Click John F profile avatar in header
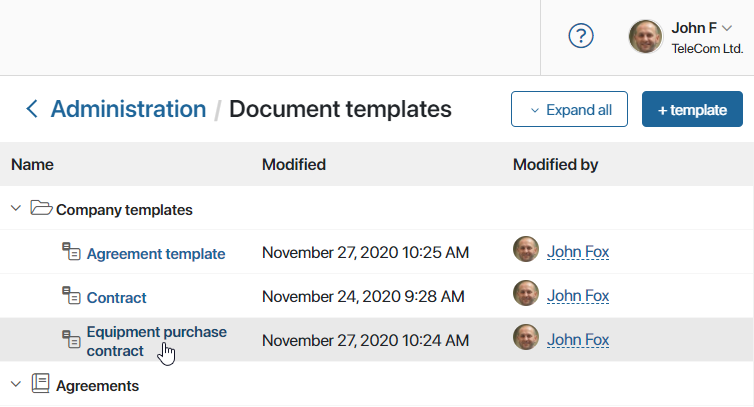This screenshot has width=754, height=407. [x=645, y=37]
